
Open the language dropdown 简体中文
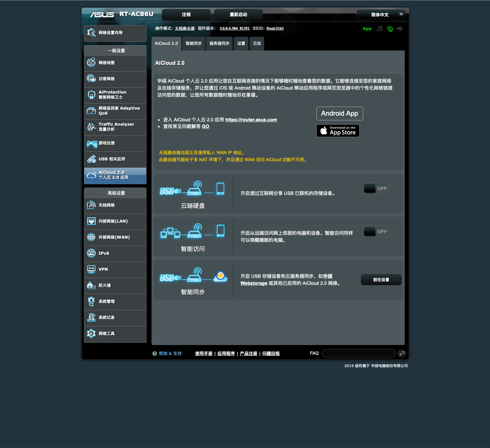click(x=381, y=15)
